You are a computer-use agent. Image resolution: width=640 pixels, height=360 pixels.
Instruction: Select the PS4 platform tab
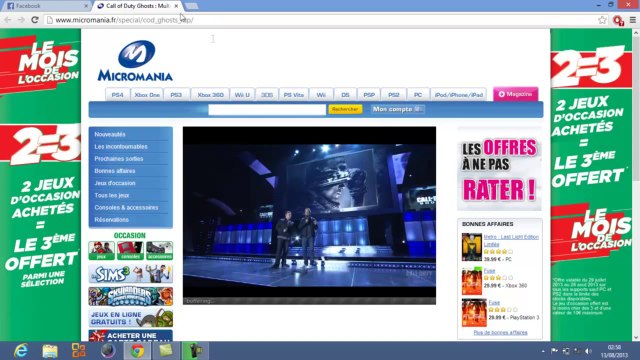(117, 95)
